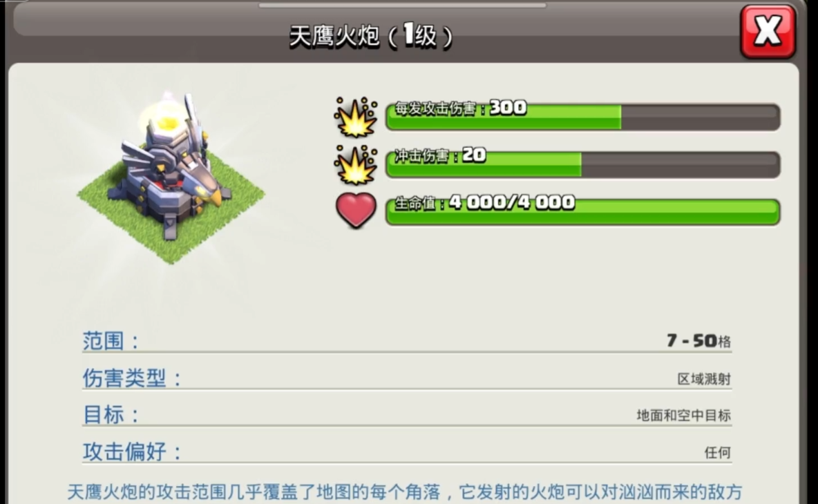Close the 天鹰火炮 info panel

(x=768, y=31)
